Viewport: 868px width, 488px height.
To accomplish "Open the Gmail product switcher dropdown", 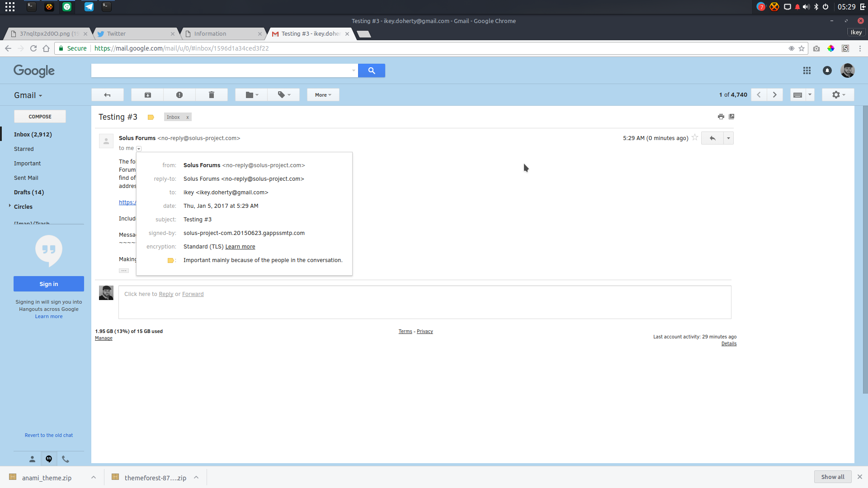I will [x=28, y=95].
